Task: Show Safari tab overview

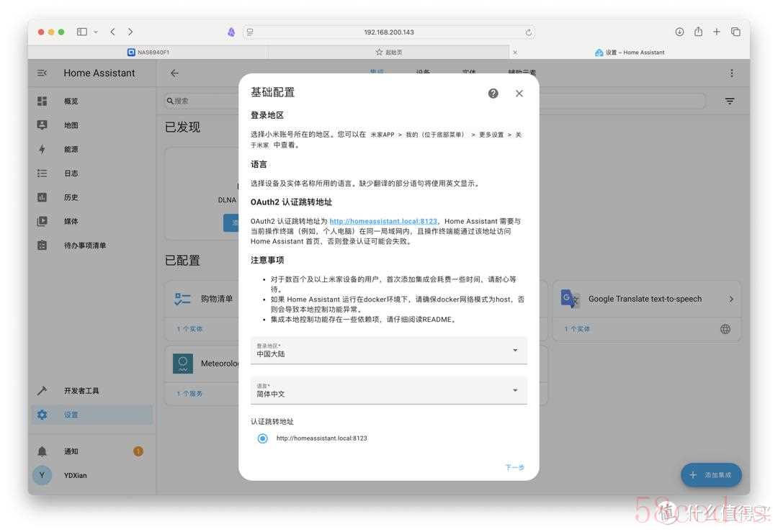Action: (x=735, y=32)
